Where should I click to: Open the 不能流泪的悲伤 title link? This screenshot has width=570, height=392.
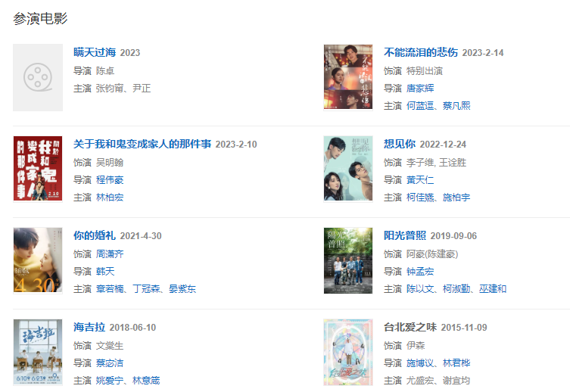coord(421,52)
